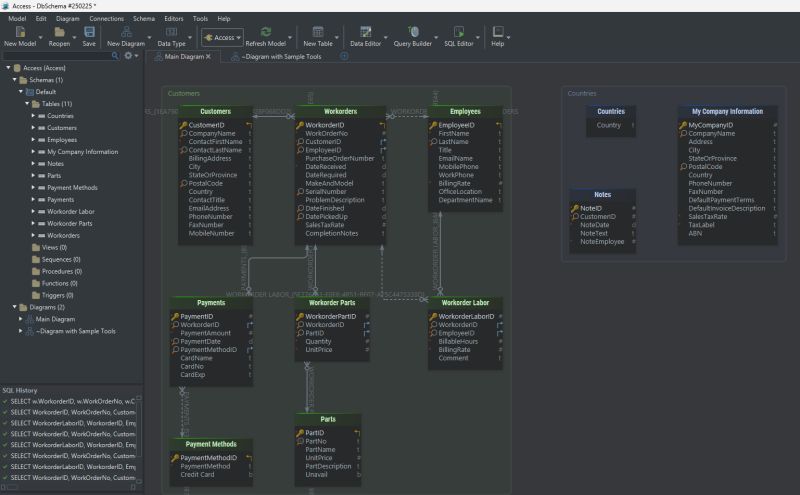Click the add new diagram tab plus icon

tap(344, 56)
